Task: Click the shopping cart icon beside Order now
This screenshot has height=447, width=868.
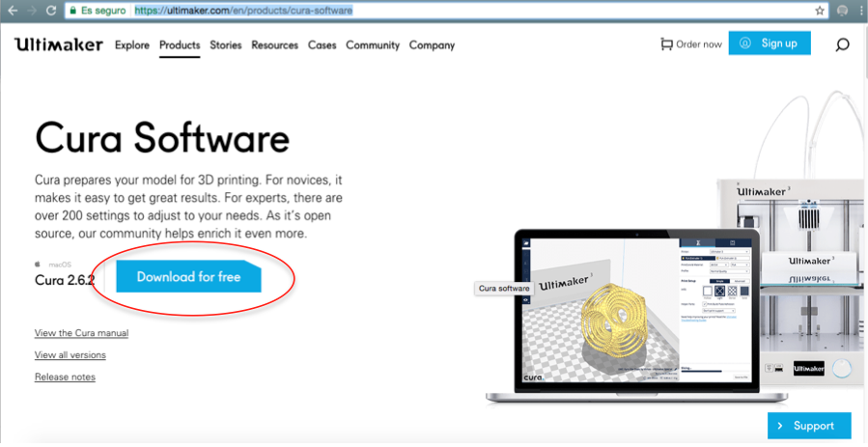Action: tap(666, 44)
